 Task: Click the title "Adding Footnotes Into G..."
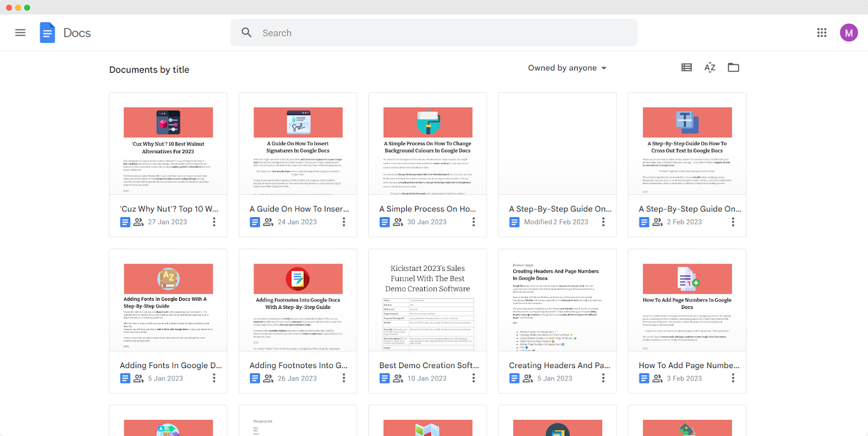coord(298,365)
